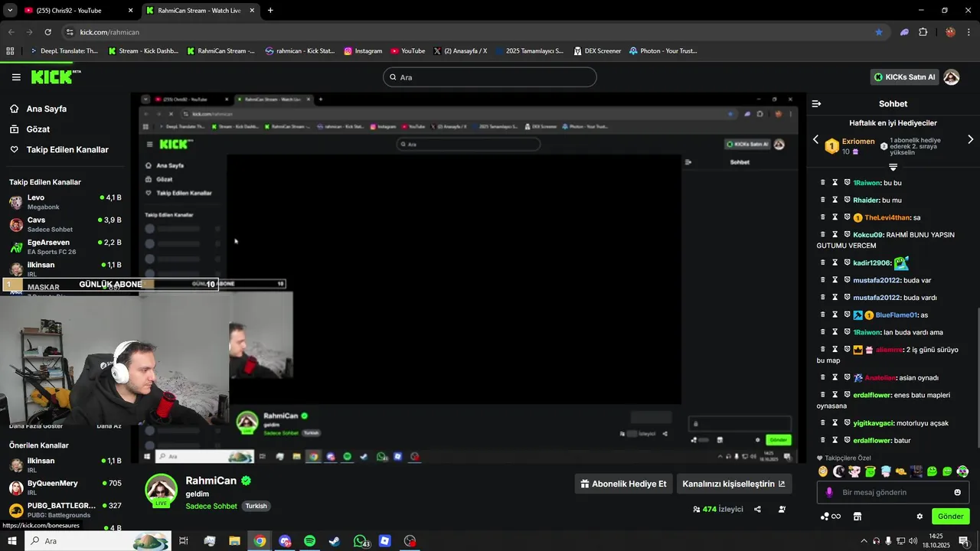Click Kanalınızı kişiselleştirin button
980x551 pixels.
(x=733, y=484)
